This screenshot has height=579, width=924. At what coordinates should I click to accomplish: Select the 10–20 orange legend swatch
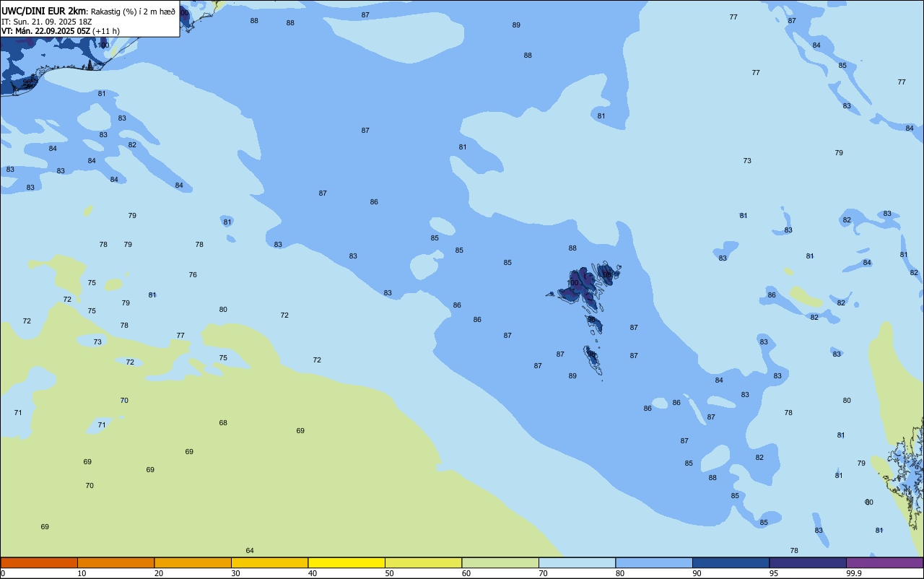[115, 562]
